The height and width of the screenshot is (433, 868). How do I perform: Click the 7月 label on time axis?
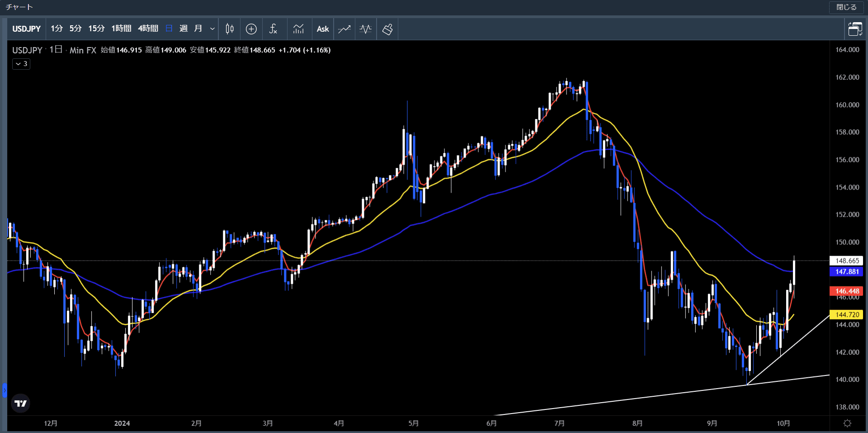pyautogui.click(x=559, y=423)
